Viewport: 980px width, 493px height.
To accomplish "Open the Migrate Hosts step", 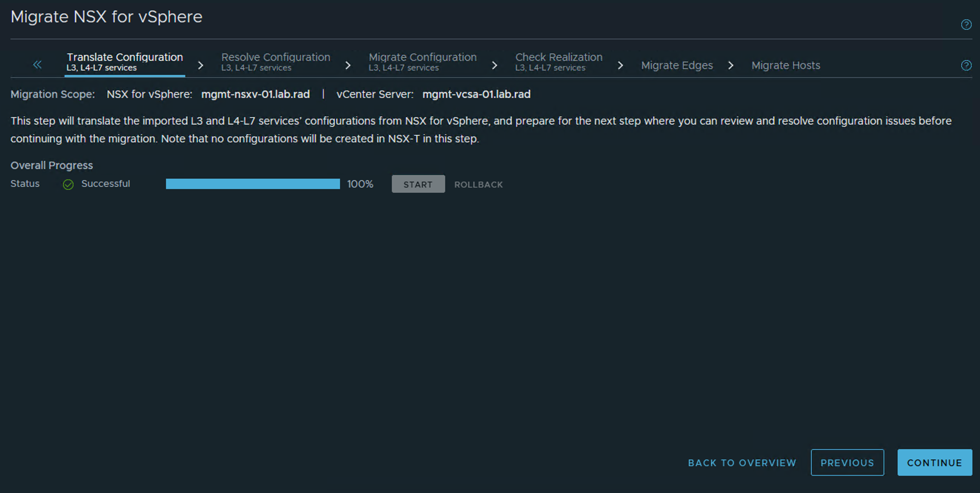I will 786,66.
